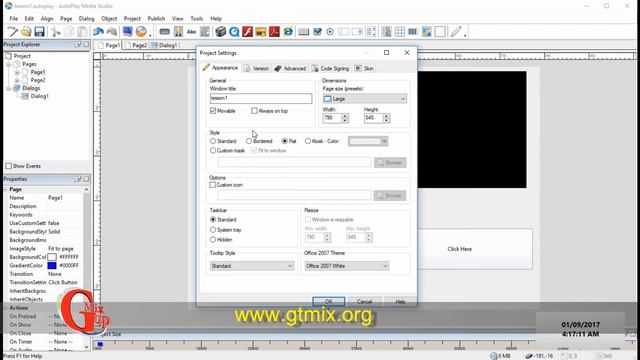Select the Bordered style radio button

249,141
